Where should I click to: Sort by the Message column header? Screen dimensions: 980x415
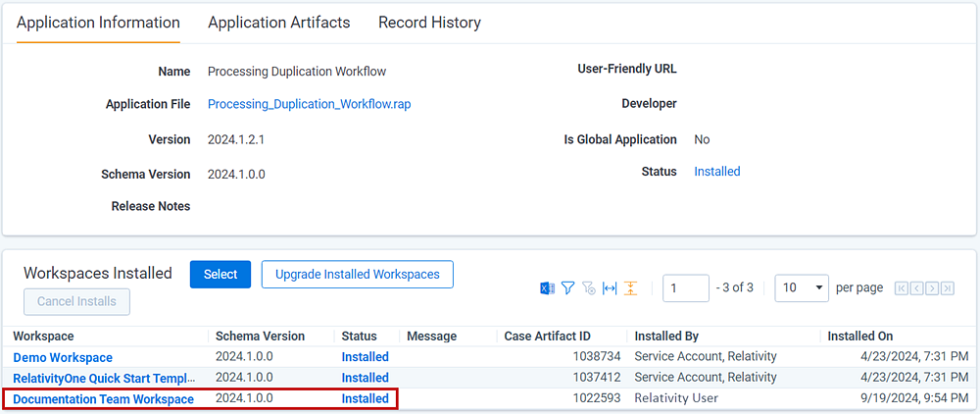click(x=431, y=337)
